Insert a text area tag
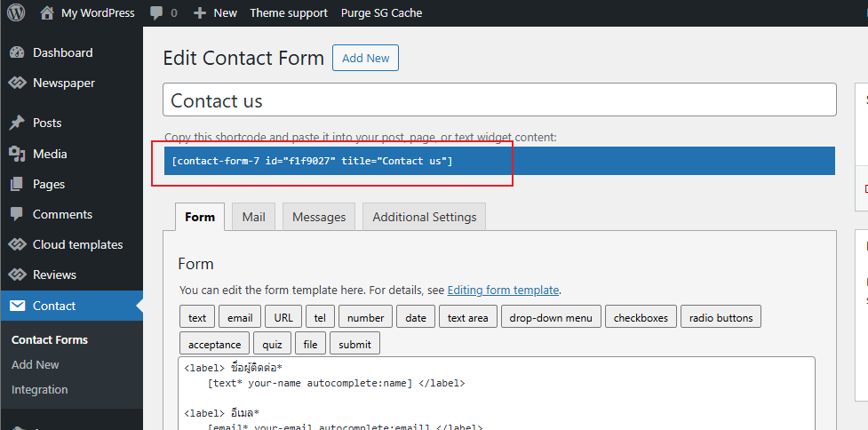 (x=468, y=318)
